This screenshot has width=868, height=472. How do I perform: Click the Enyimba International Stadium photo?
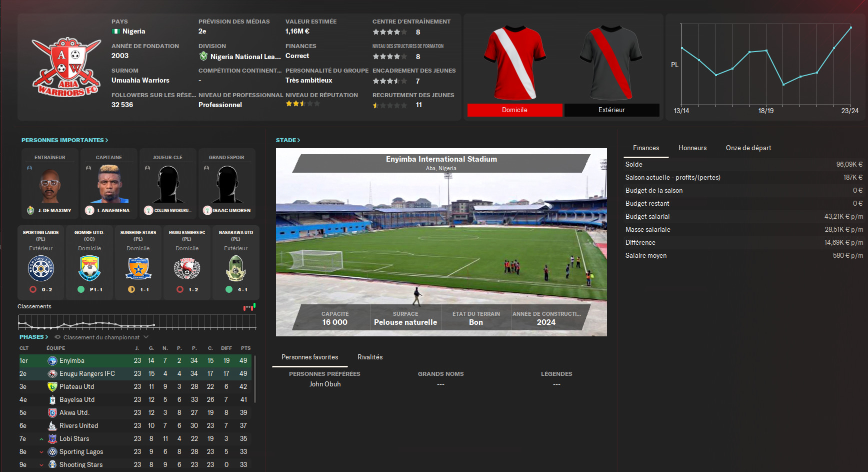441,242
